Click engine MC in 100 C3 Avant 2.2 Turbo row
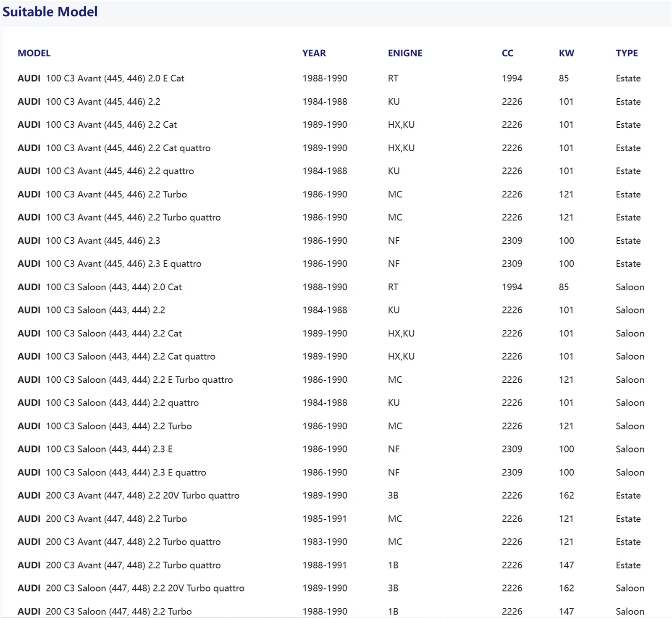Image resolution: width=672 pixels, height=618 pixels. coord(395,194)
